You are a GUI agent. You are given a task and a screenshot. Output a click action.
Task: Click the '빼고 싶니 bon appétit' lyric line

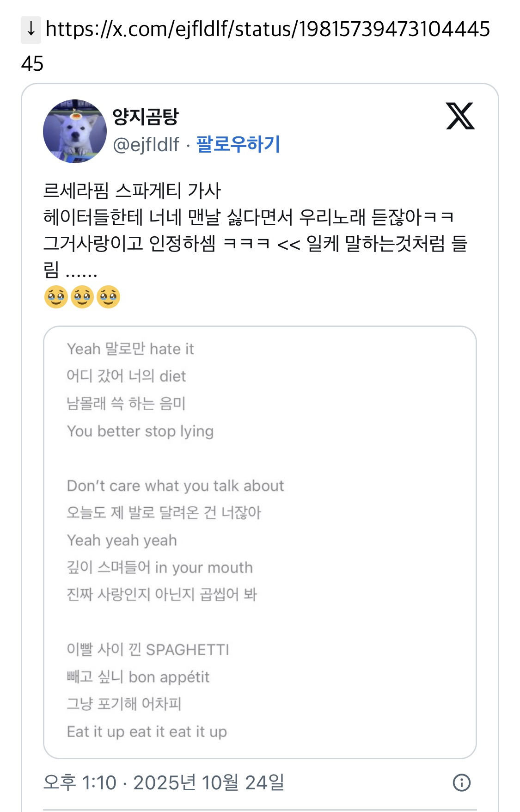click(138, 677)
